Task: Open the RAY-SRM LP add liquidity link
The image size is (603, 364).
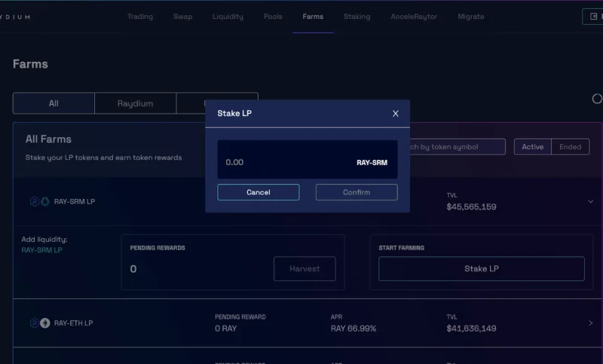Action: [x=41, y=250]
